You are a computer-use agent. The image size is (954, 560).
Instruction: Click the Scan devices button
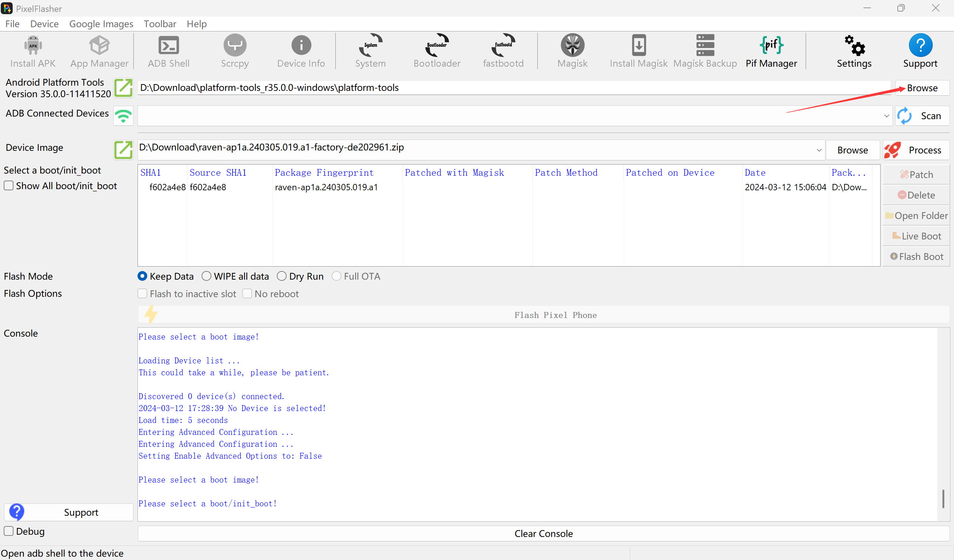pos(922,116)
